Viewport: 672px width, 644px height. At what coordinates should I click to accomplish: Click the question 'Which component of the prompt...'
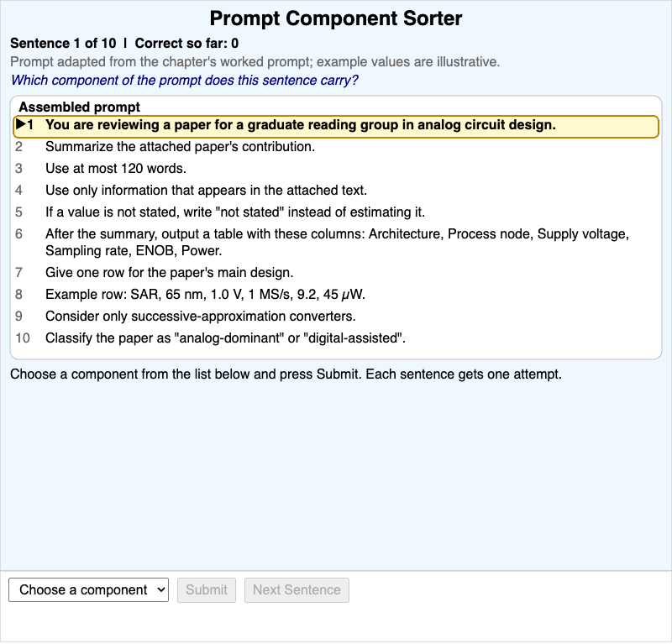click(x=184, y=80)
